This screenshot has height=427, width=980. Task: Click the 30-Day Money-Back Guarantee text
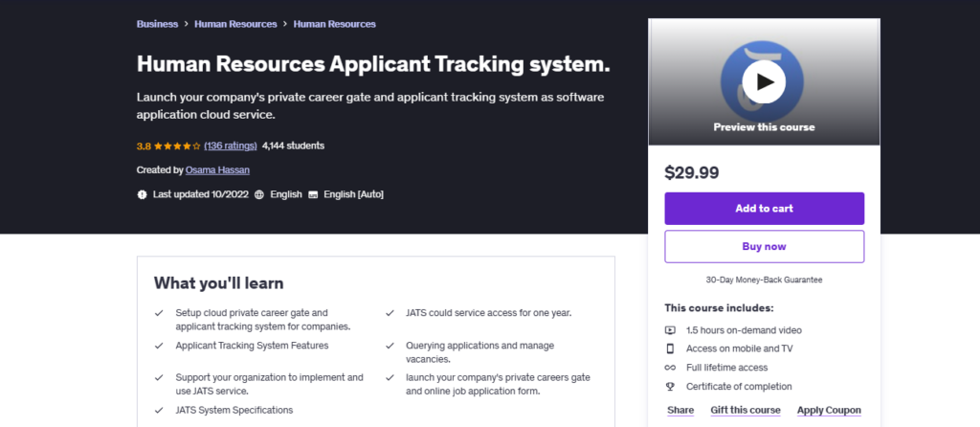(764, 281)
